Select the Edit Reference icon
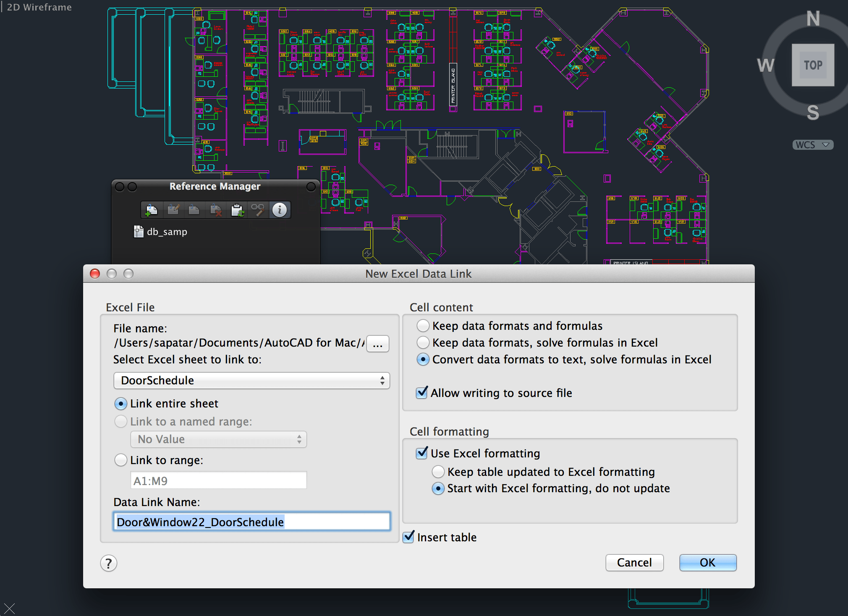Screen dimensions: 848x616 point(173,210)
